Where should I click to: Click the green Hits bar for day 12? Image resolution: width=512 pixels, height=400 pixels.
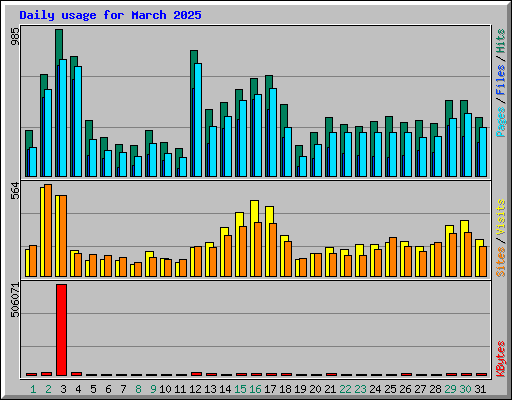pyautogui.click(x=194, y=57)
